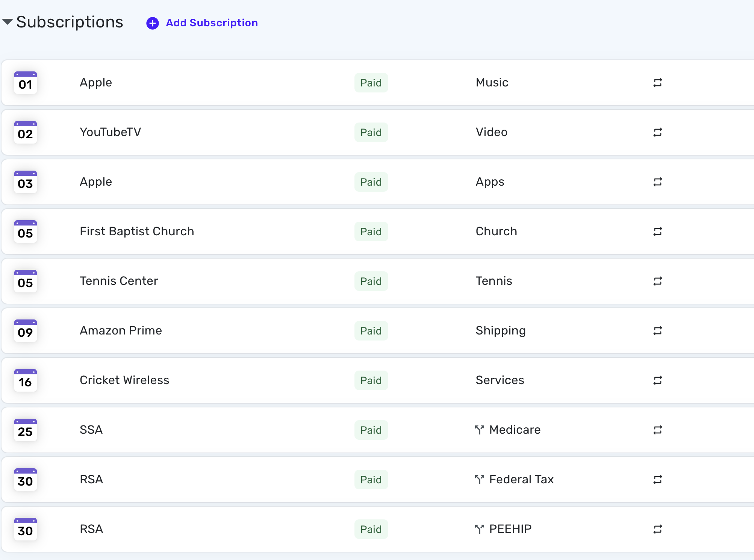Click the repeat icon in Cricket Wireless row
The height and width of the screenshot is (560, 754).
click(658, 380)
